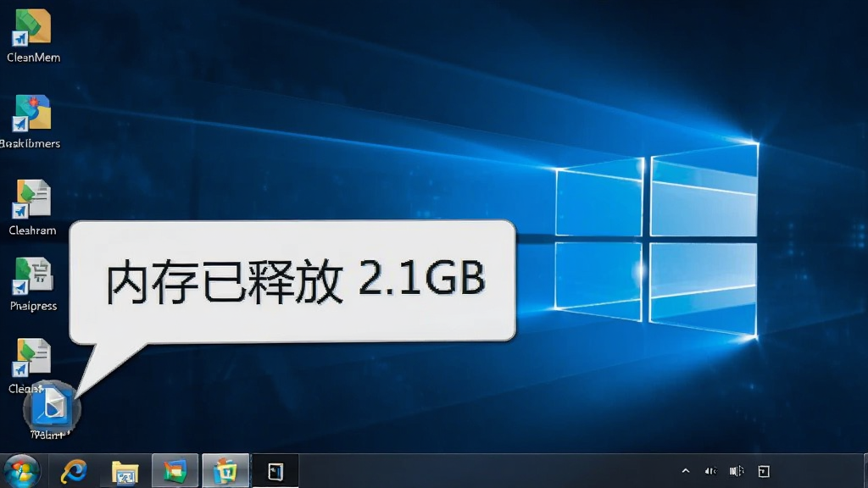Image resolution: width=868 pixels, height=488 pixels.
Task: Open the Store bag icon in taskbar
Action: click(225, 471)
